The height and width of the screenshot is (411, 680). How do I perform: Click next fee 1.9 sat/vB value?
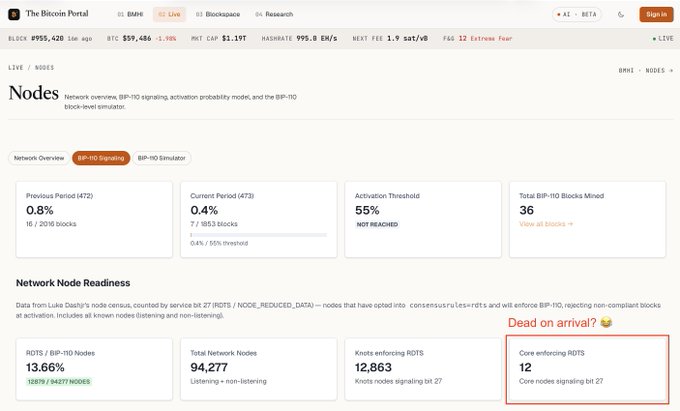[407, 38]
